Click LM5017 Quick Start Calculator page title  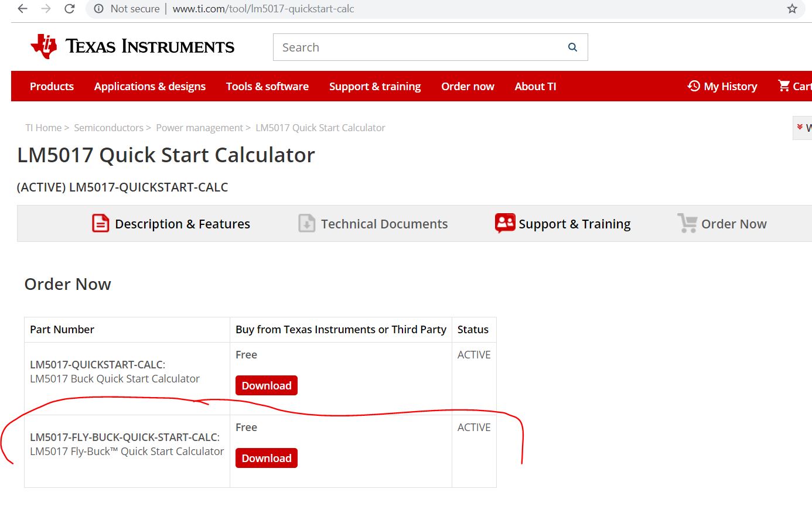[166, 155]
